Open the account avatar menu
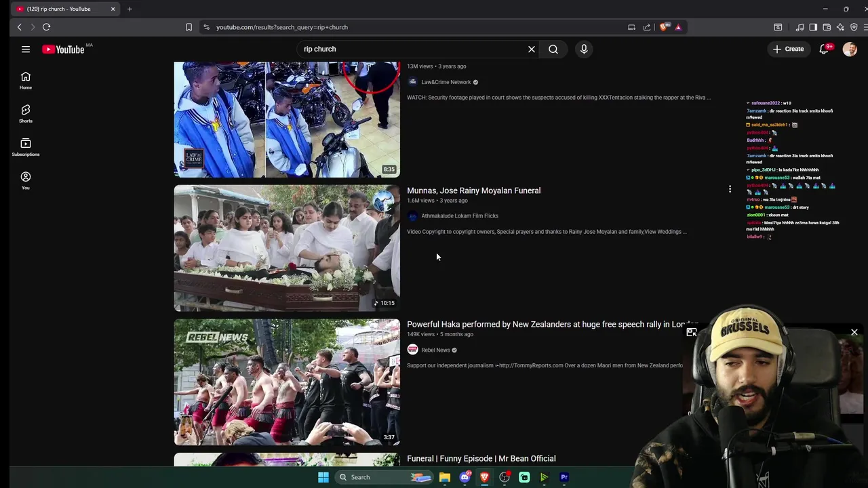 pyautogui.click(x=850, y=49)
